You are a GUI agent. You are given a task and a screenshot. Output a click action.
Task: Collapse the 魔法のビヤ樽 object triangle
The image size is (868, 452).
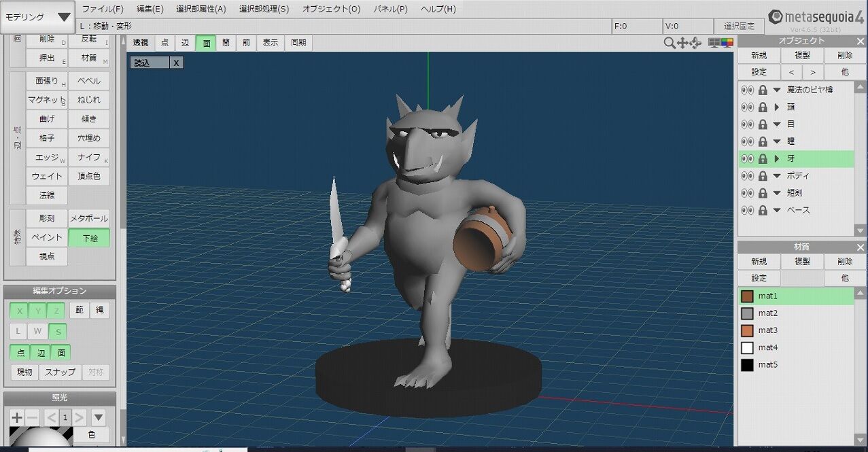point(777,90)
